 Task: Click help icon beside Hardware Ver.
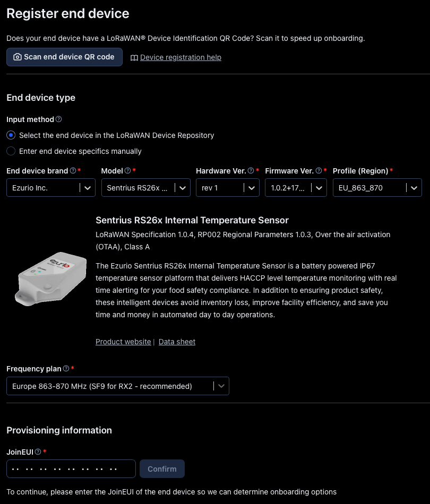pyautogui.click(x=251, y=171)
